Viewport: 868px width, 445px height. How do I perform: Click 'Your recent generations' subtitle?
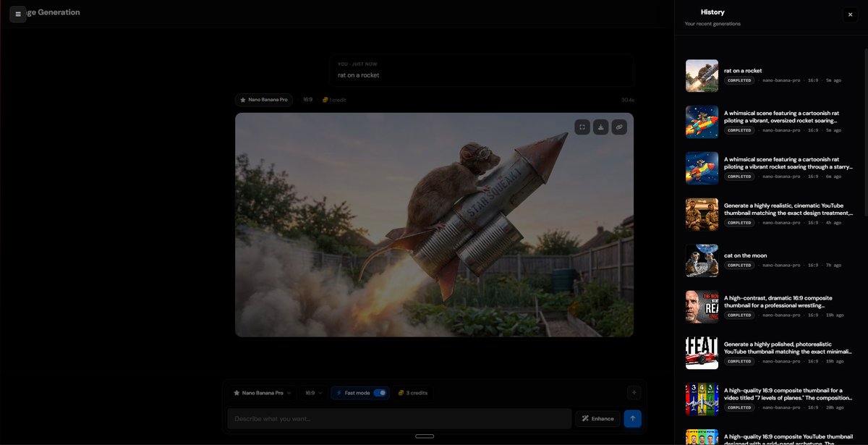712,24
